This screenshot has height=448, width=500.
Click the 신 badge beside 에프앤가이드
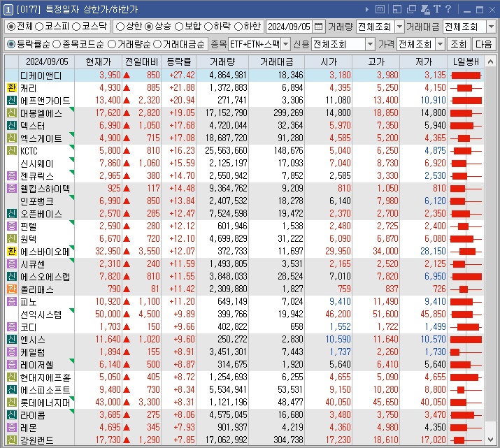pyautogui.click(x=11, y=101)
